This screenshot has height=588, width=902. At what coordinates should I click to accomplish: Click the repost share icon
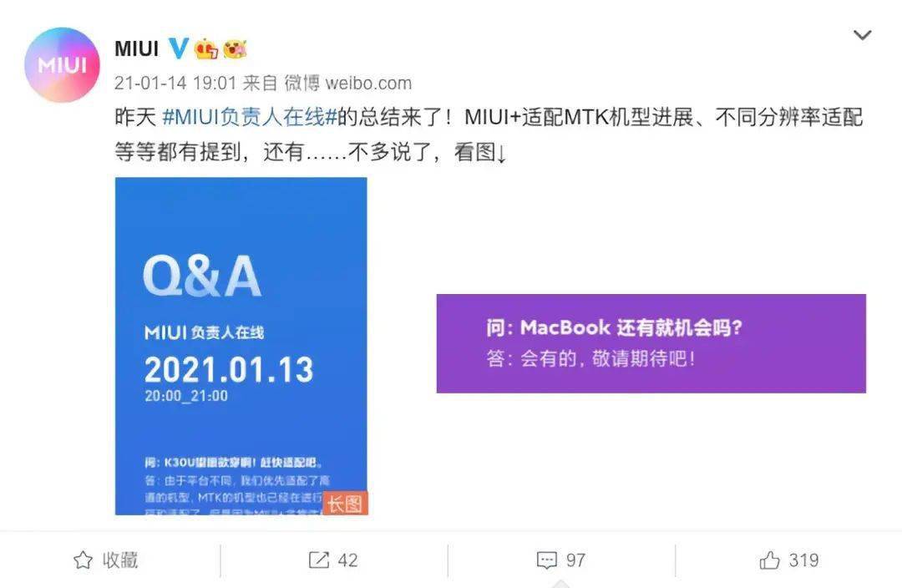(319, 560)
